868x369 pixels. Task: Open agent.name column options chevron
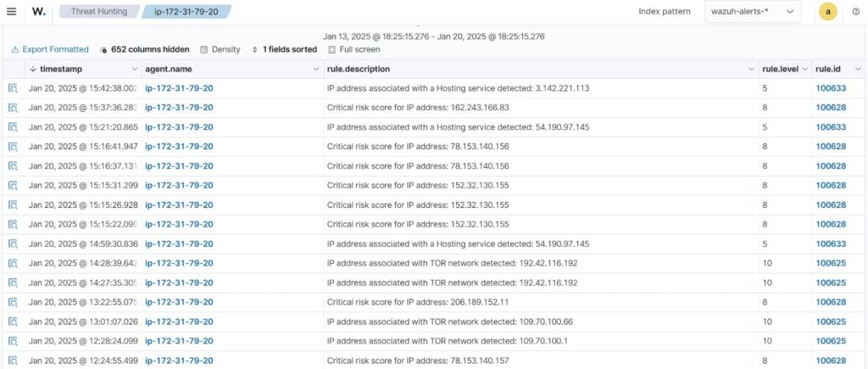click(x=316, y=70)
